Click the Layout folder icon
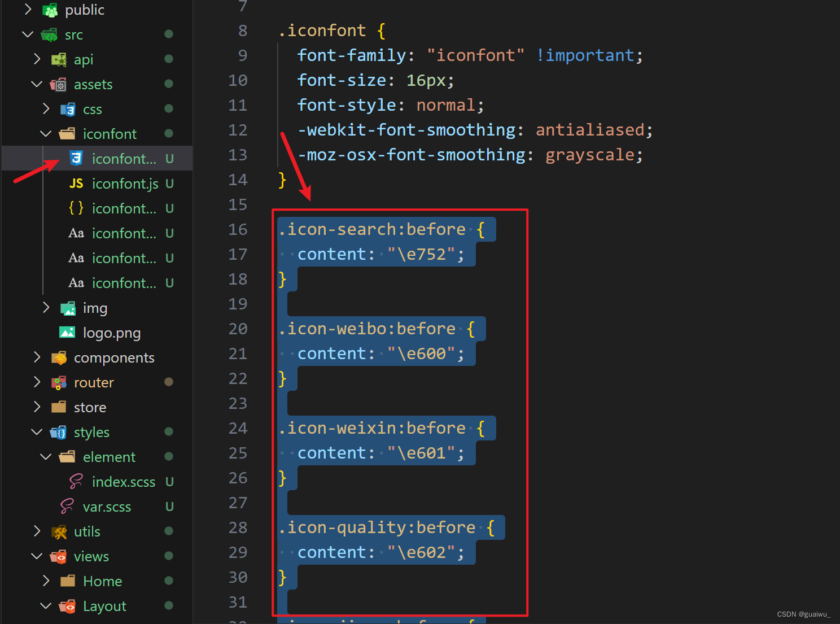 pos(68,606)
